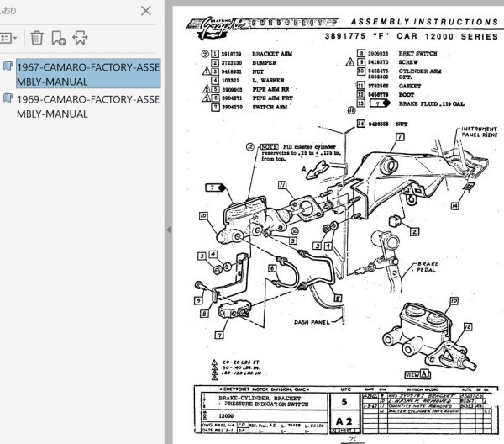Screen dimensions: 504x444
Task: Click the 'BRAKE FLUID .119 GAL' text
Action: click(432, 103)
